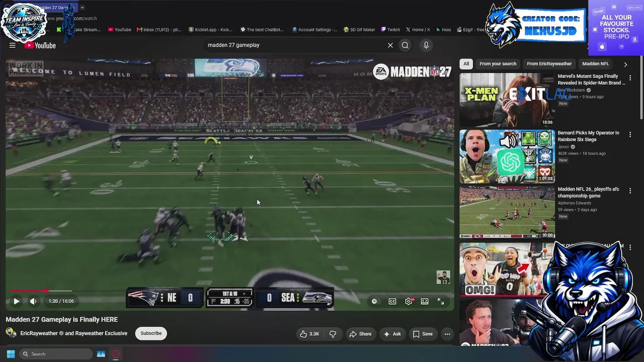Open the Account Settings bookmark

(314, 30)
